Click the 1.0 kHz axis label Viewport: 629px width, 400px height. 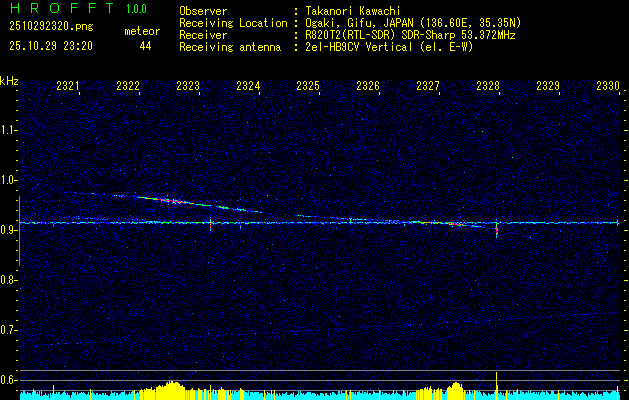(8, 180)
